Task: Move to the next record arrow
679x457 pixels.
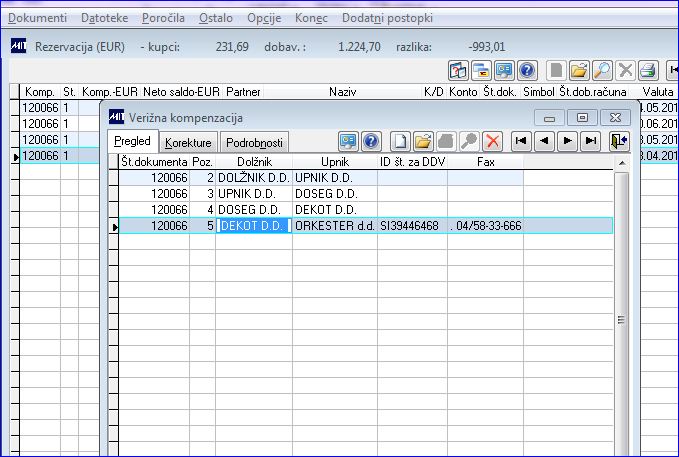Action: click(x=567, y=141)
